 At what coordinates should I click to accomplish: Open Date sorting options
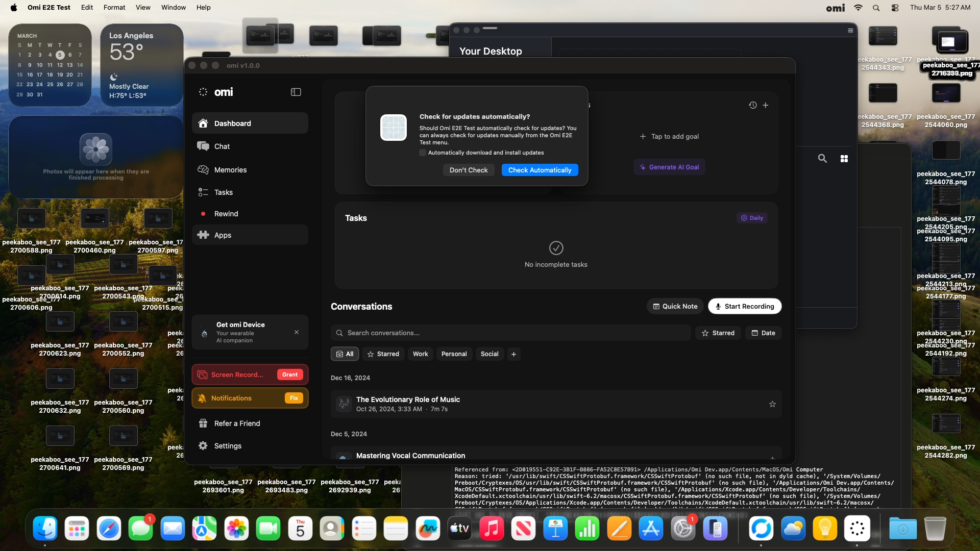point(763,333)
